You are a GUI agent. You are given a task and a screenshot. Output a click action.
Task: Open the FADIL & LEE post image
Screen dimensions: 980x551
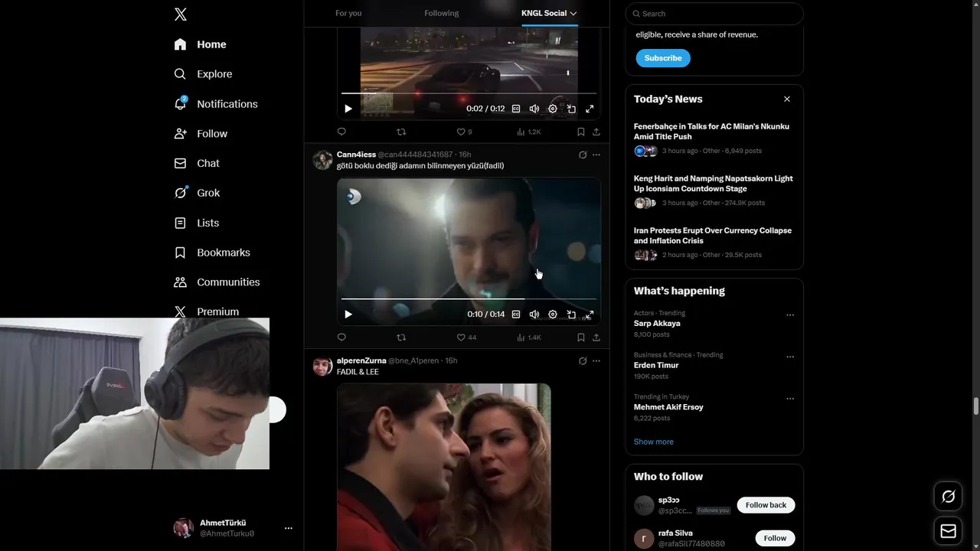444,467
